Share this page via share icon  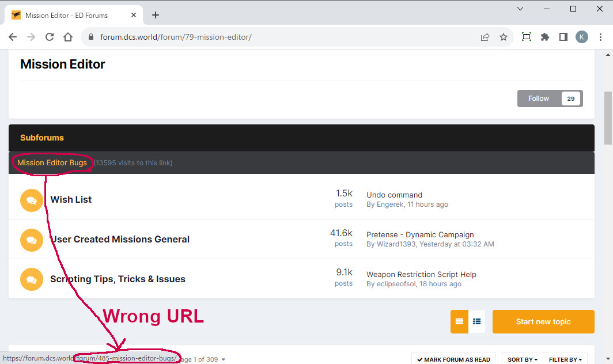coord(485,37)
